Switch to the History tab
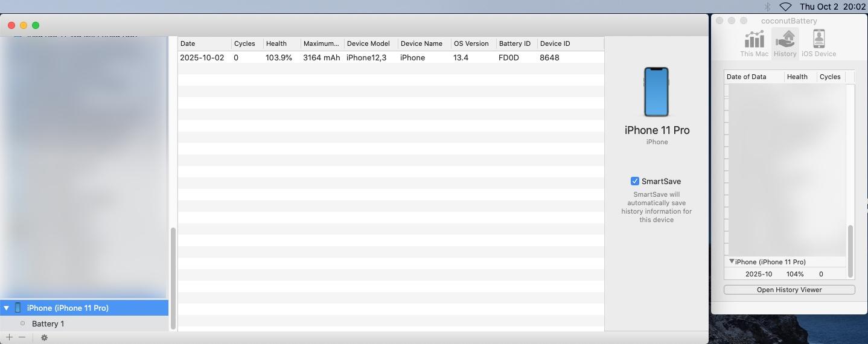The height and width of the screenshot is (344, 868). click(785, 43)
